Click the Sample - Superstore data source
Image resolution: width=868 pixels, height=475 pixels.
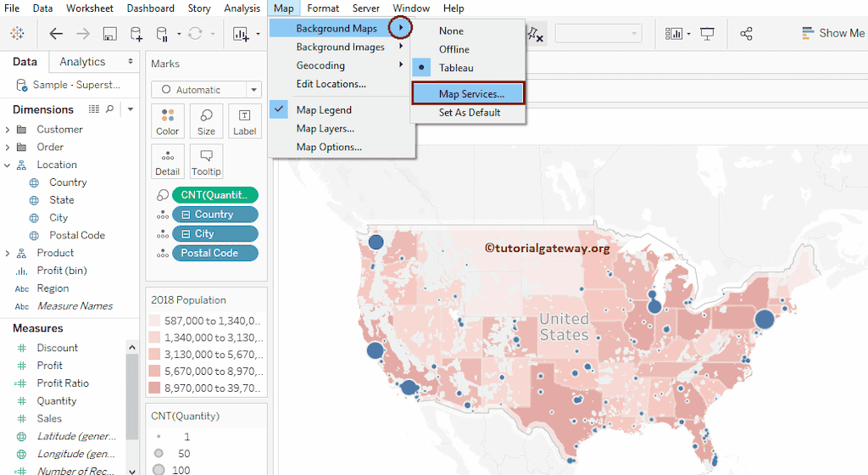[68, 85]
